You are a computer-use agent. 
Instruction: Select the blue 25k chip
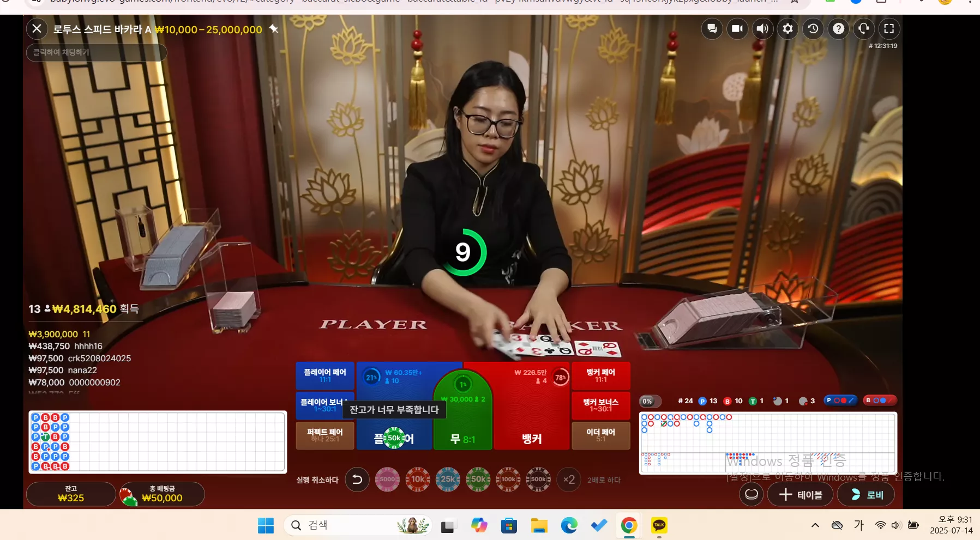point(448,480)
